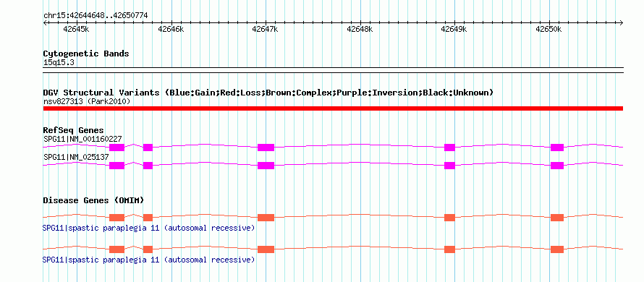The width and height of the screenshot is (644, 282).
Task: Open the SPG11|NM_025137 transcript label
Action: pos(76,157)
